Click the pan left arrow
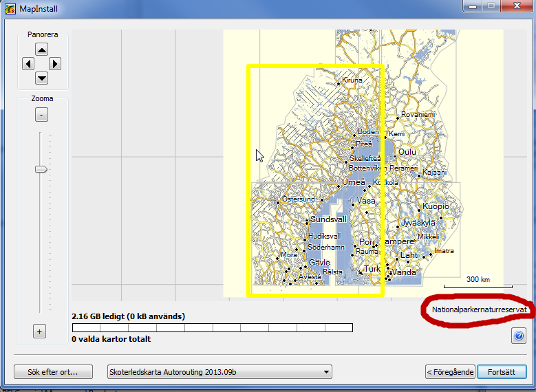This screenshot has height=392, width=536. pos(28,63)
